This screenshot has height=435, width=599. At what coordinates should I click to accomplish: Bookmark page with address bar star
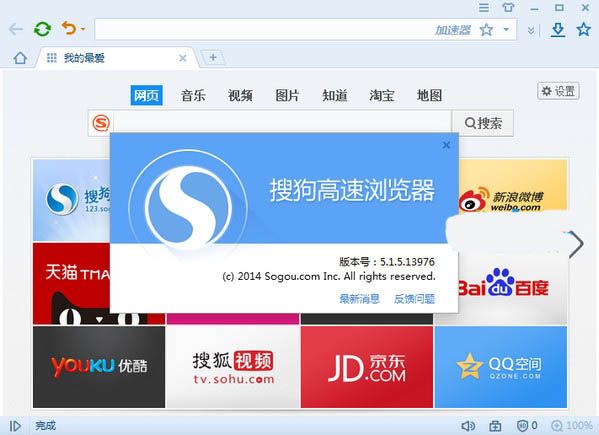click(486, 29)
